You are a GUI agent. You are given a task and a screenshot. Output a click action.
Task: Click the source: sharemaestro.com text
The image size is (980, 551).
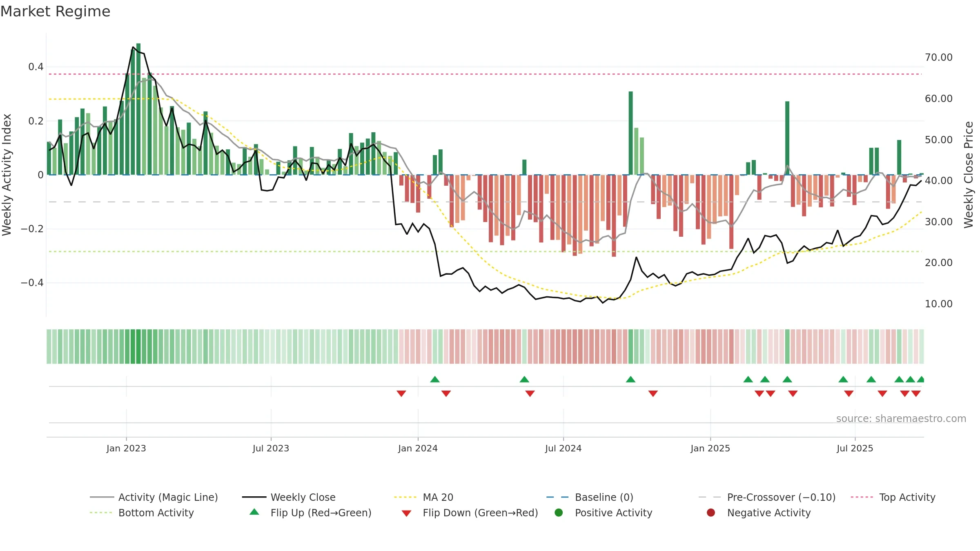tap(901, 418)
